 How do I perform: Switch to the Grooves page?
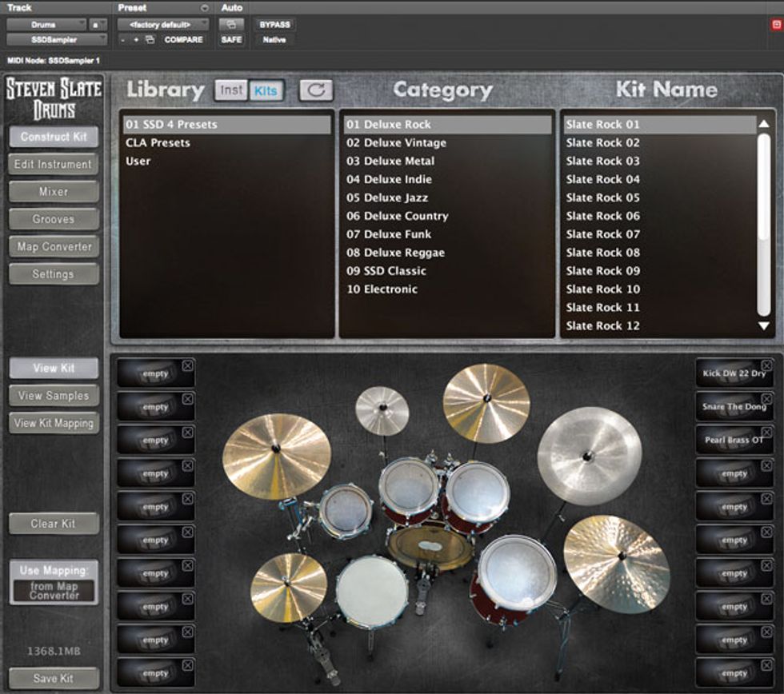point(54,219)
